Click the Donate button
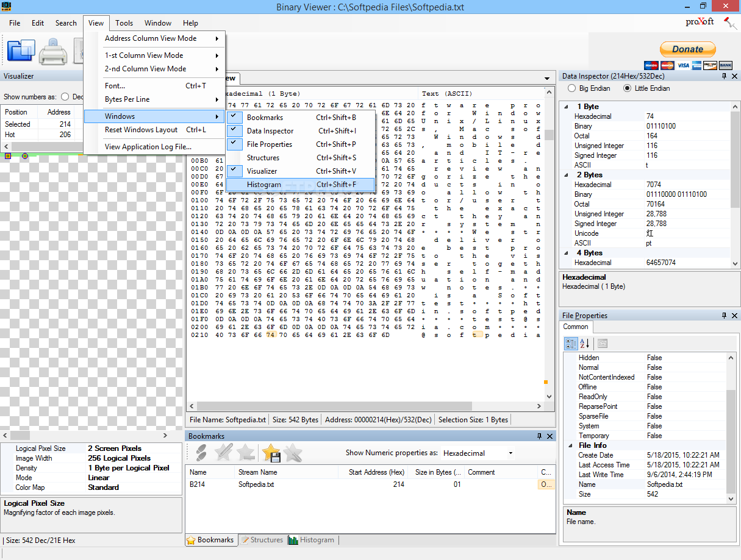 (x=688, y=49)
